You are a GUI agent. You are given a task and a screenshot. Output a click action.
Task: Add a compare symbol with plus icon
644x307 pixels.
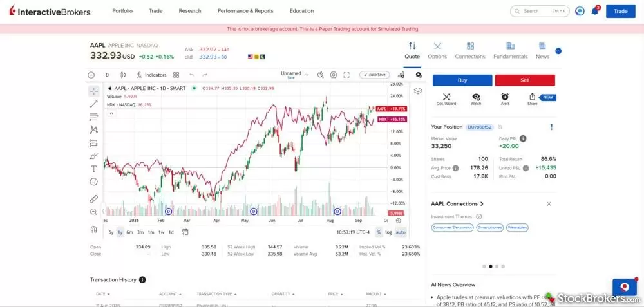pyautogui.click(x=91, y=75)
